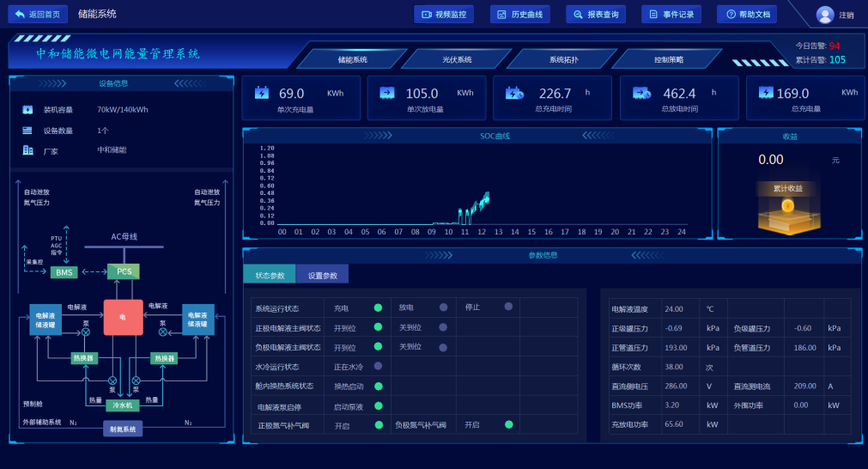
Task: Click the 返回首页 back button
Action: tap(37, 15)
